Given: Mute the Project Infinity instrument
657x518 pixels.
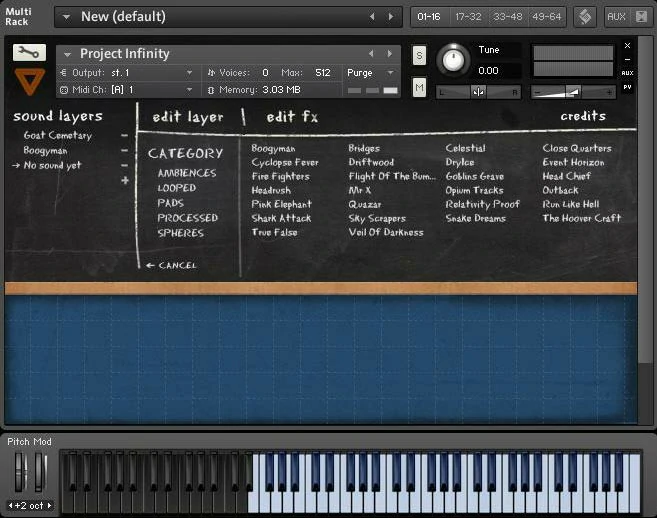Looking at the screenshot, I should [419, 87].
